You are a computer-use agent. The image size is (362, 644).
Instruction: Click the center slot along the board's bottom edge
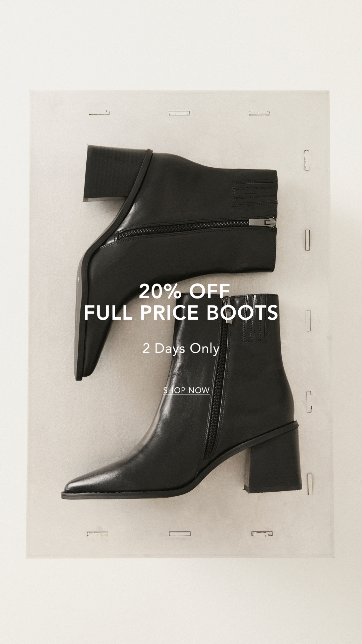(180, 533)
